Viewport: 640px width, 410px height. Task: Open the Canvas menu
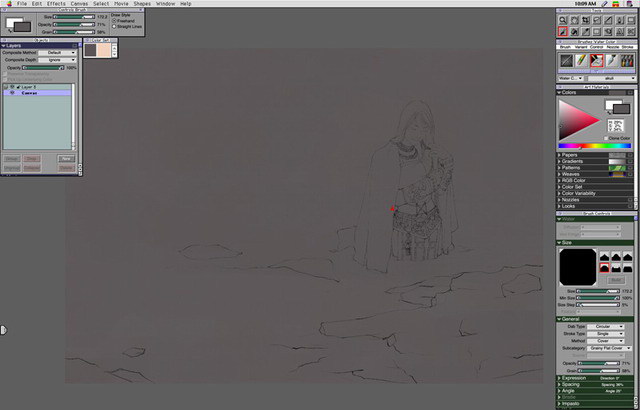79,4
